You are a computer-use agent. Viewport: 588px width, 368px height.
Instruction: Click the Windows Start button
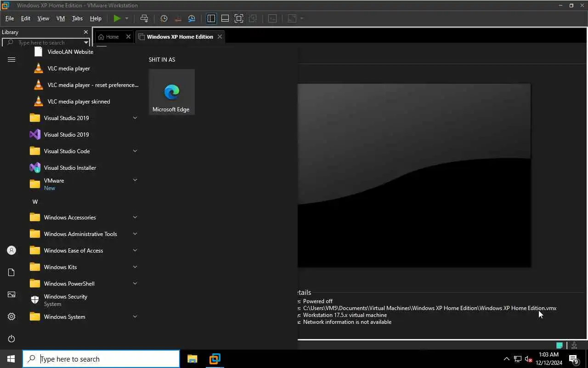click(11, 359)
